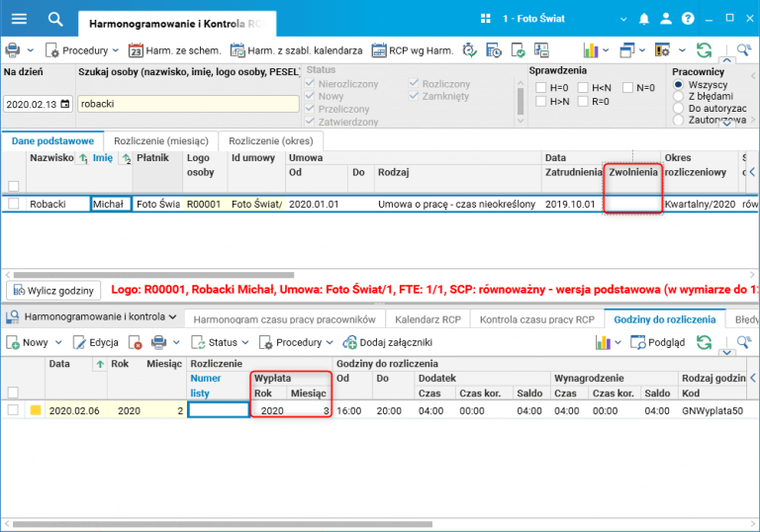
Task: Expand the warning settings dropdown arrow
Action: pos(682,50)
